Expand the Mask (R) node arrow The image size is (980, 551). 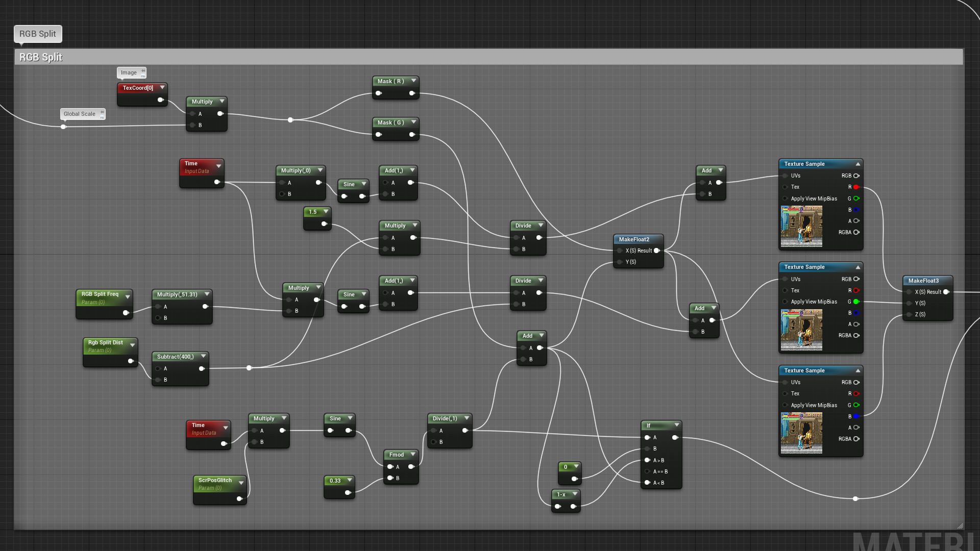pos(413,81)
